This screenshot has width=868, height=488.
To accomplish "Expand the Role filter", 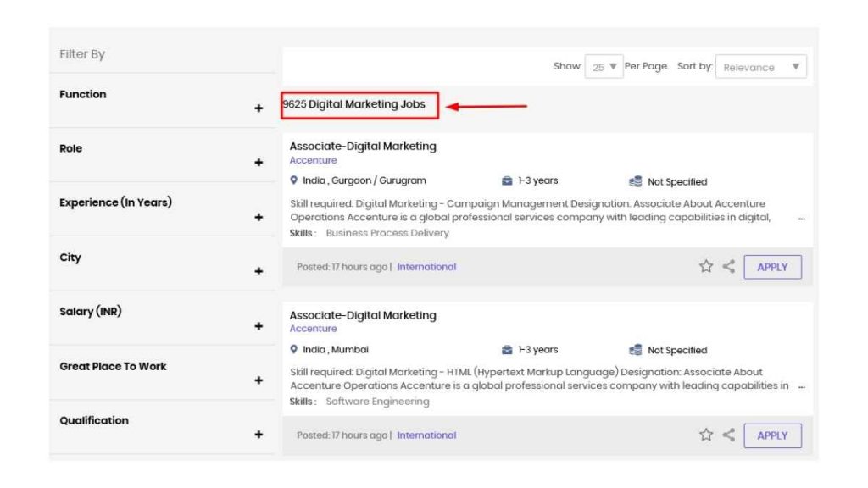I will coord(259,162).
